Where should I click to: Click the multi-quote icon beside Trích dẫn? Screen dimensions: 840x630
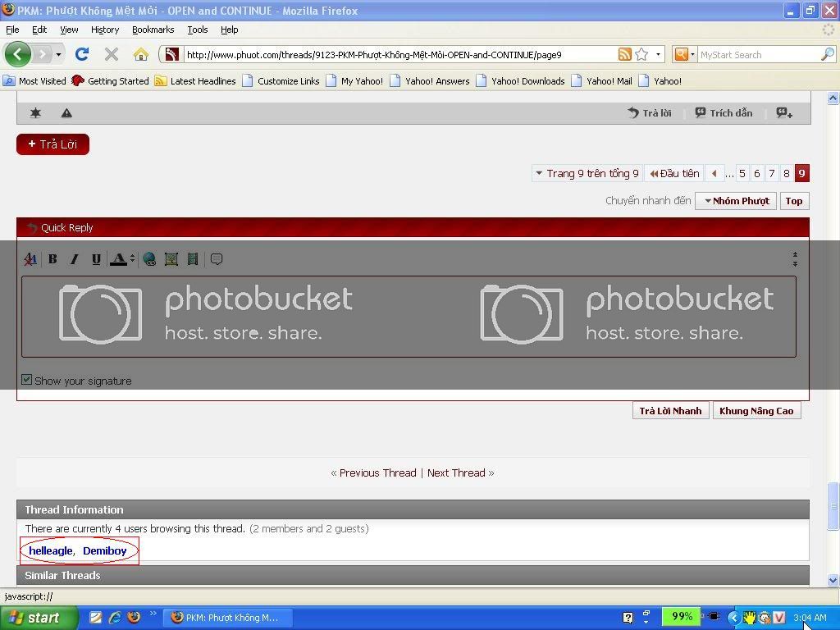784,112
